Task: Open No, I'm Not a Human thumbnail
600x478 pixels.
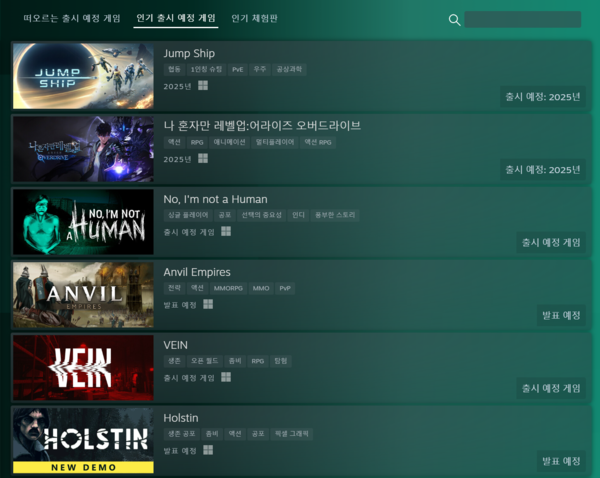Action: (x=83, y=222)
